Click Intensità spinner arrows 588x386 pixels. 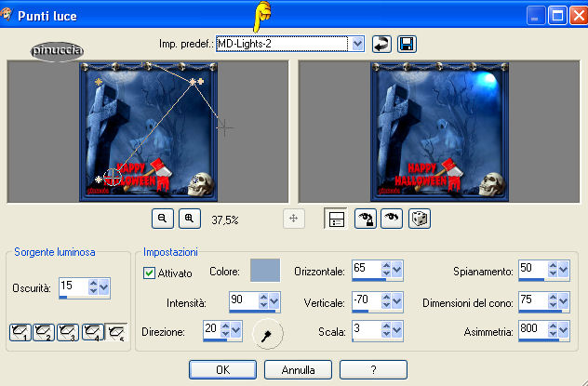263,301
